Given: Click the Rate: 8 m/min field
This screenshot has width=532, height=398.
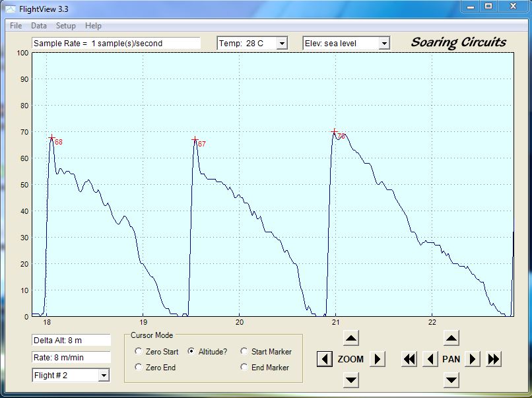Looking at the screenshot, I should tap(71, 357).
